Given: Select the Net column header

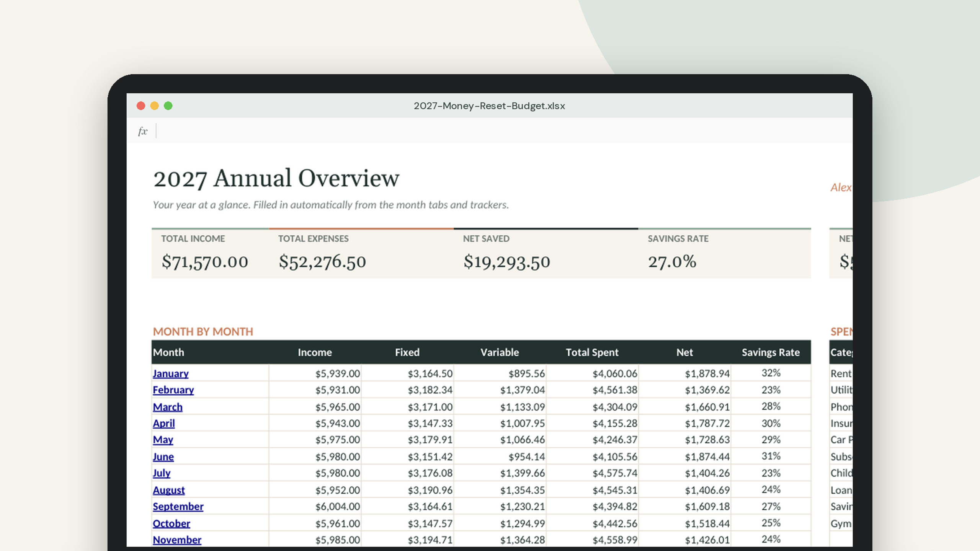Looking at the screenshot, I should (684, 352).
